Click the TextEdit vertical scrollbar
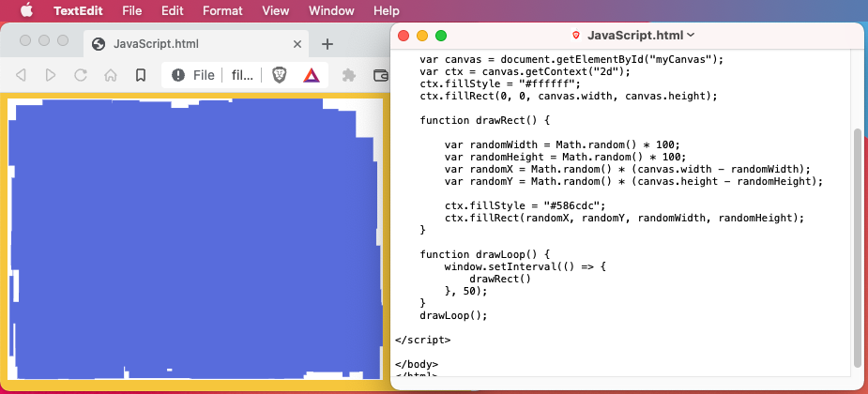 (x=858, y=248)
